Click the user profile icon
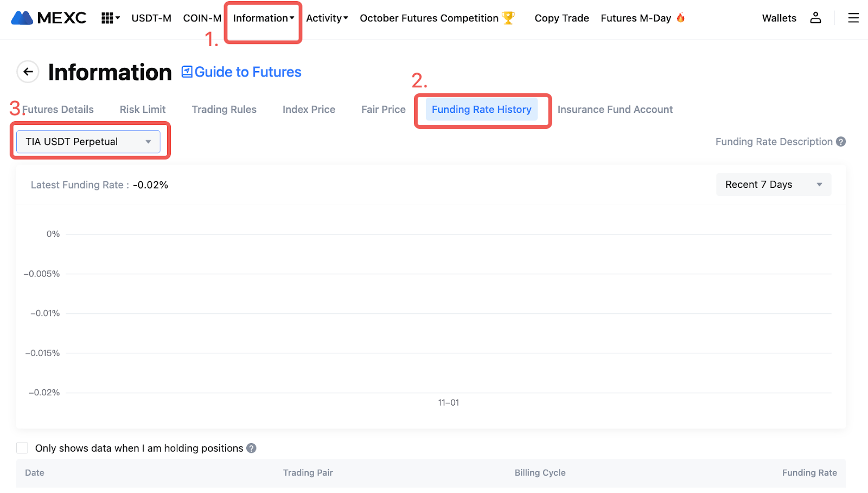Image resolution: width=868 pixels, height=493 pixels. coord(815,18)
